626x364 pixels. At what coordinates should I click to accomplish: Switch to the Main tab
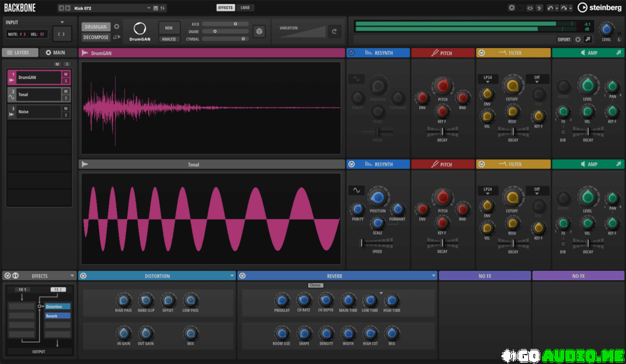click(x=55, y=53)
